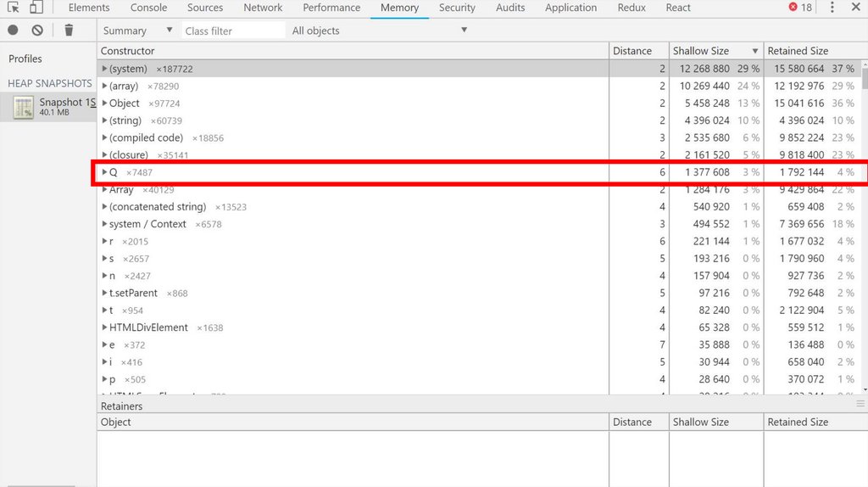Focus the Class filter input field
868x487 pixels.
(x=233, y=31)
